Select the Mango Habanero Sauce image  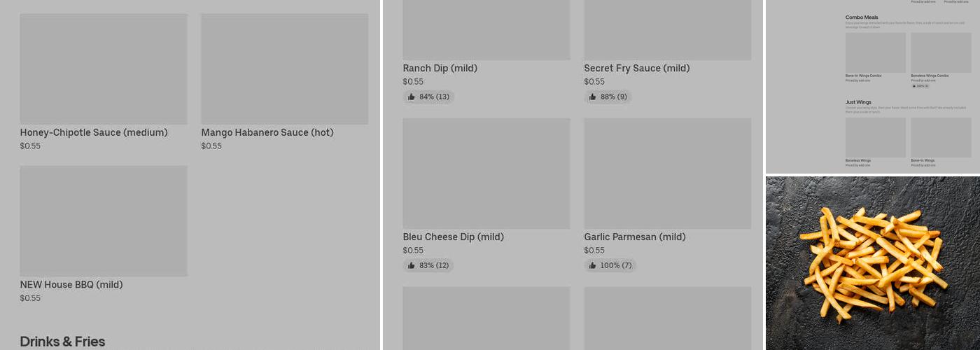click(x=284, y=69)
